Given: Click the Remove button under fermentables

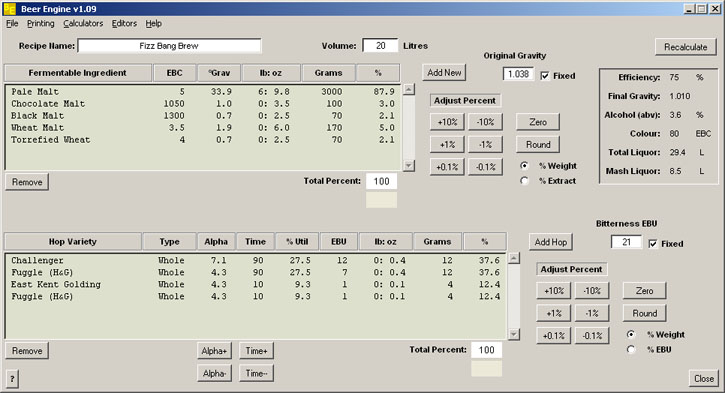Looking at the screenshot, I should coord(27,182).
